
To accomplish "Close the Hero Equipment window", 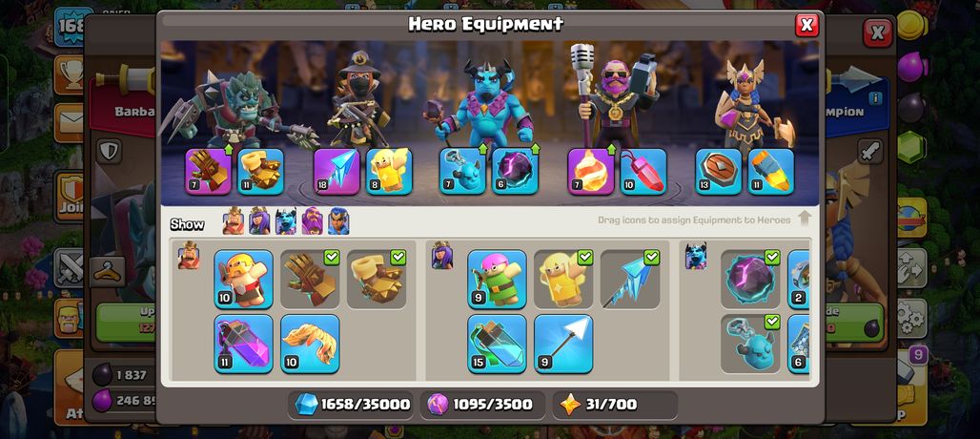I will tap(806, 25).
